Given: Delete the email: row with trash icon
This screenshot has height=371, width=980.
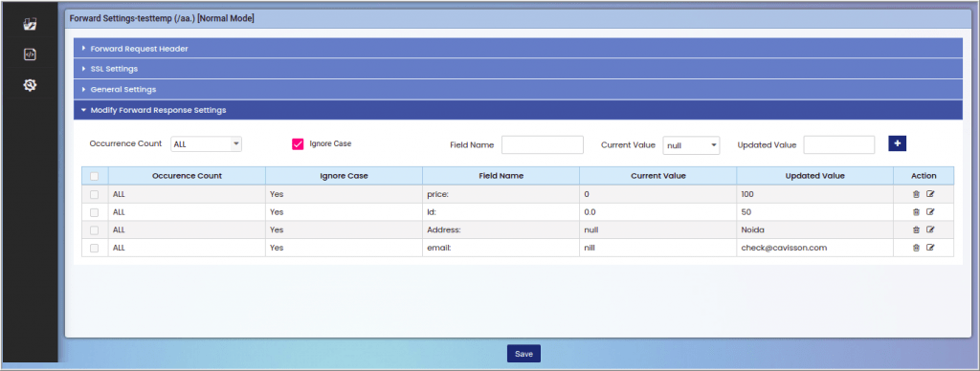Looking at the screenshot, I should click(916, 248).
